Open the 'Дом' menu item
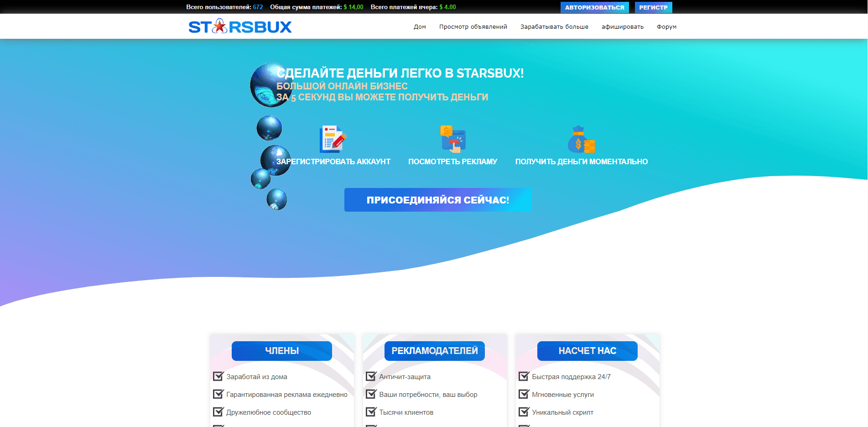Viewport: 868px width, 427px height. coord(420,27)
